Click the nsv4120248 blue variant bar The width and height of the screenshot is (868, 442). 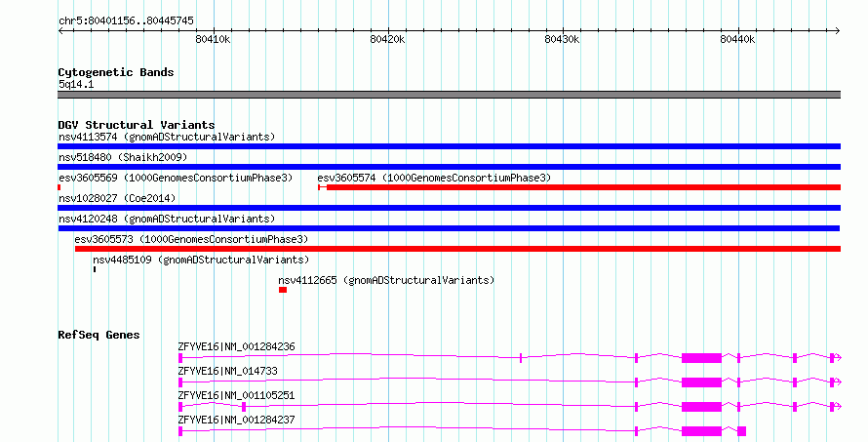click(x=449, y=228)
